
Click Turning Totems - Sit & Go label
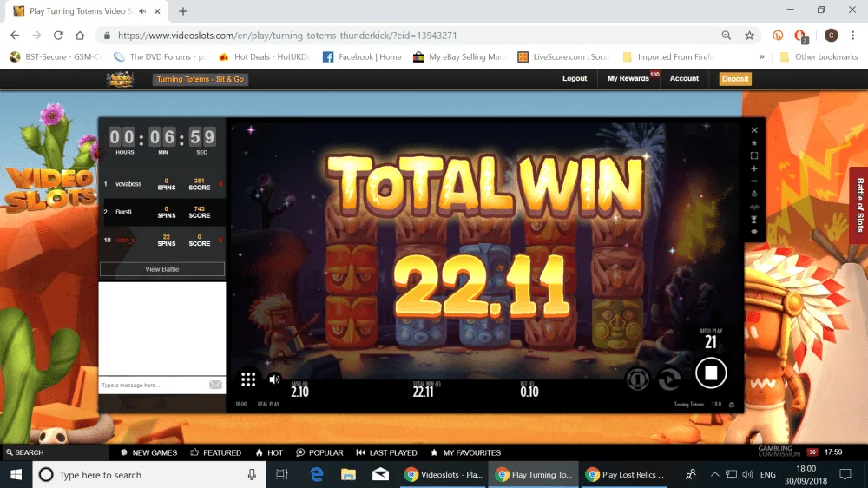pyautogui.click(x=200, y=79)
